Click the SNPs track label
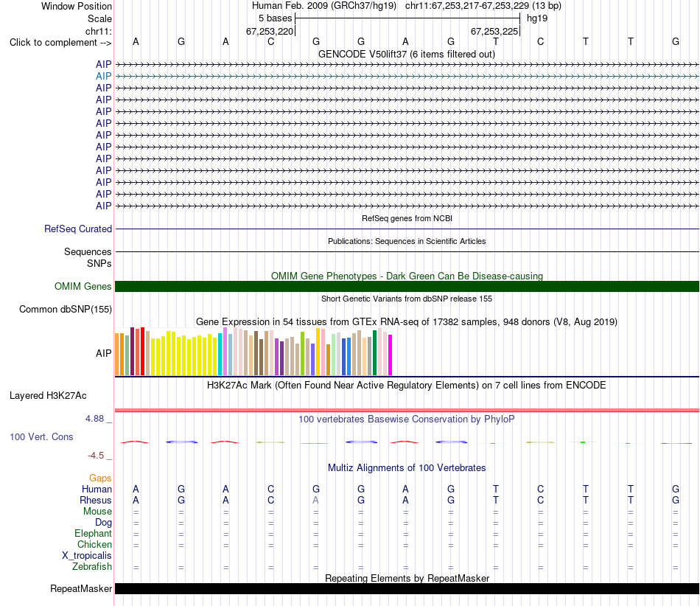The image size is (700, 606). tap(99, 263)
